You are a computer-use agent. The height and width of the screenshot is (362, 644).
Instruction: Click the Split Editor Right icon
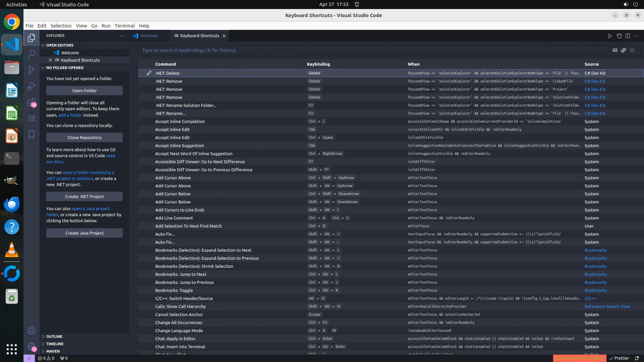point(628,36)
